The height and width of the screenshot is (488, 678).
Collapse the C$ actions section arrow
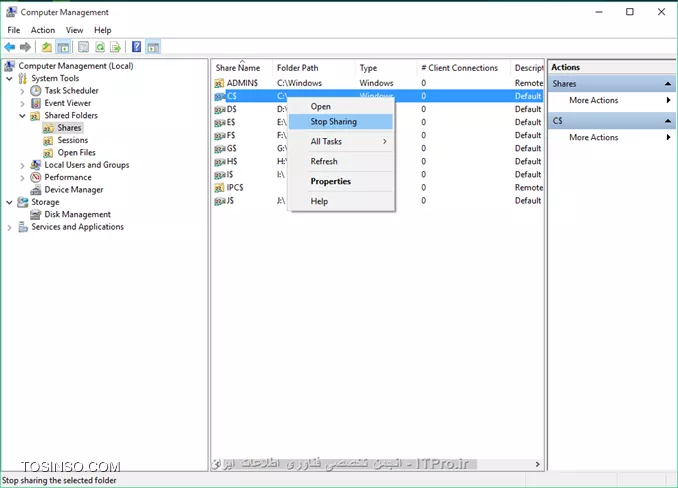(x=668, y=121)
